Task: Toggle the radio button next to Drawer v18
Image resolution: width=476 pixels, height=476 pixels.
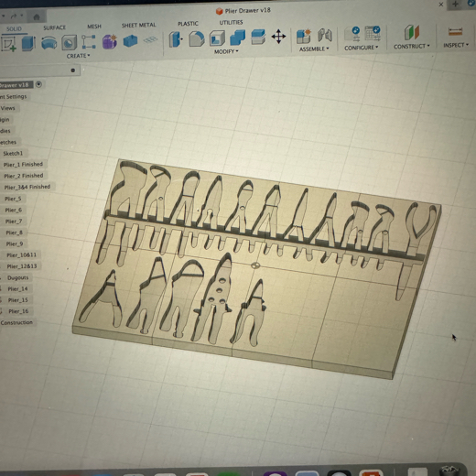Action: [x=38, y=84]
